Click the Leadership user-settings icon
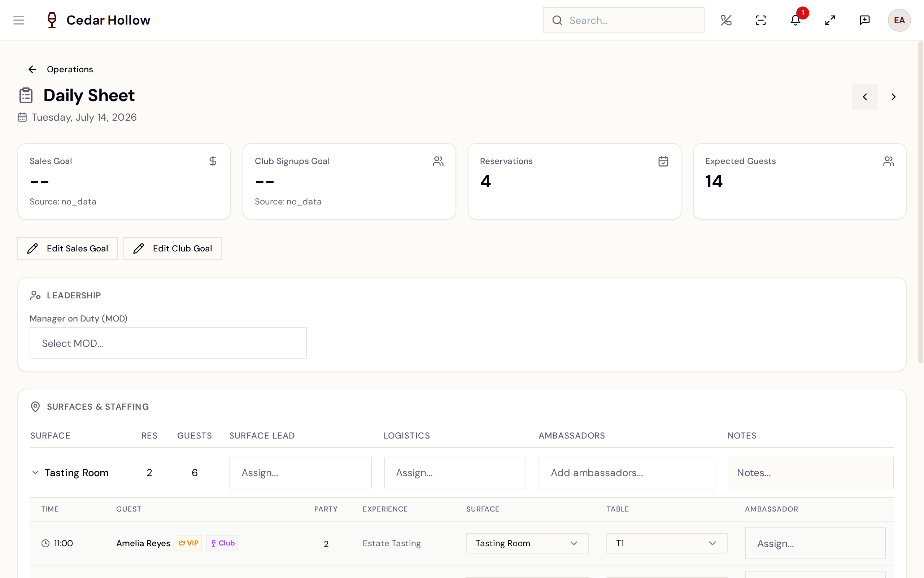This screenshot has height=578, width=924. click(35, 296)
